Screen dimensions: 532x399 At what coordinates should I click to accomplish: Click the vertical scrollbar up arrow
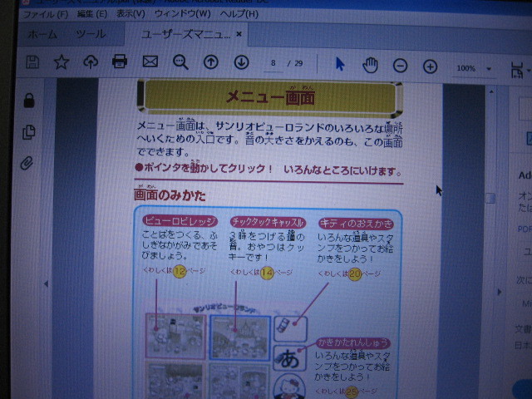click(491, 92)
